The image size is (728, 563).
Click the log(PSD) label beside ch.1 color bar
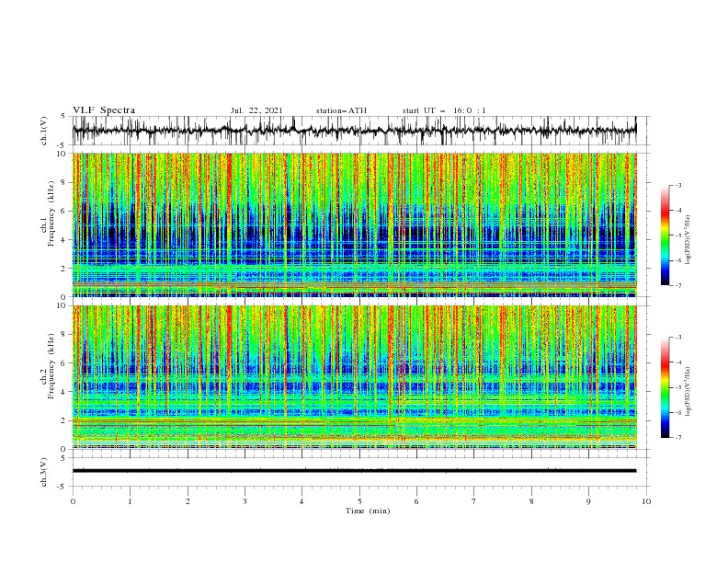point(688,240)
